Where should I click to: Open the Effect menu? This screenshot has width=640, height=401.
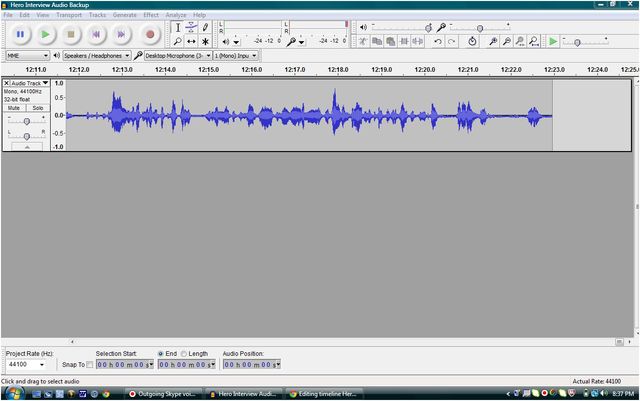tap(151, 15)
